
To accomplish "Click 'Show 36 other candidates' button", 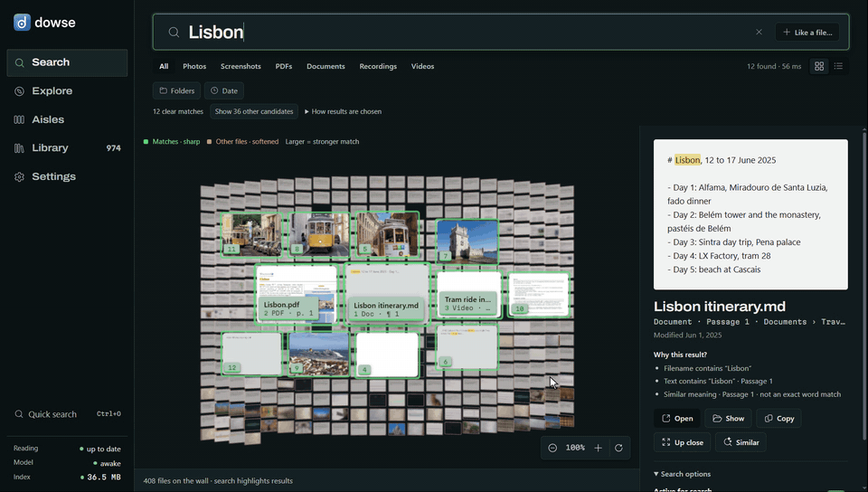I will 253,111.
